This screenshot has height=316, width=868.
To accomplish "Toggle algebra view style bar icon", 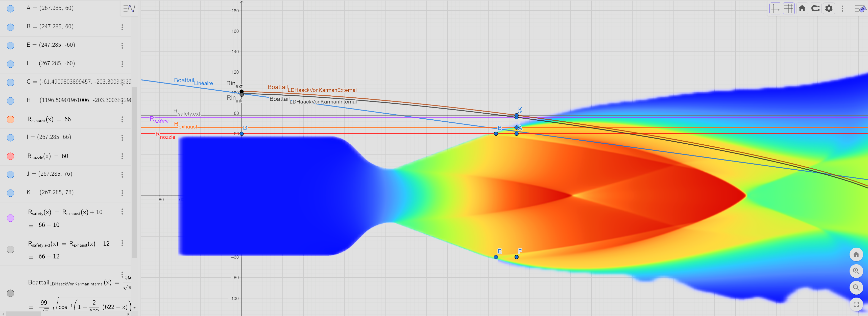I will point(129,8).
